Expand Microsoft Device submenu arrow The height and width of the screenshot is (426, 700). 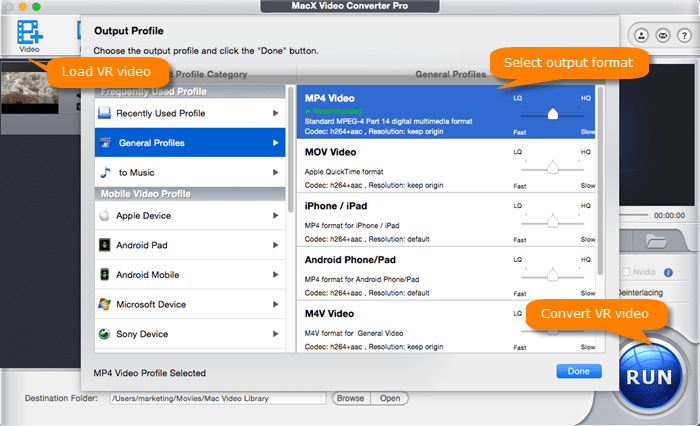[275, 304]
